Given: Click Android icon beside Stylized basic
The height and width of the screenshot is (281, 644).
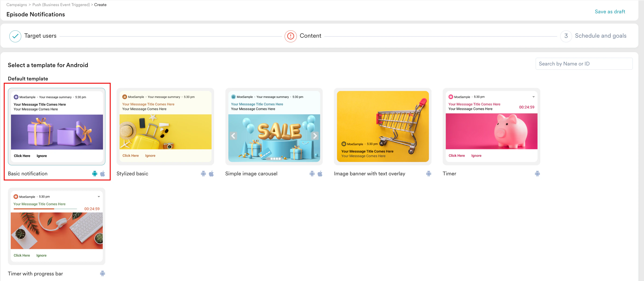Looking at the screenshot, I should pyautogui.click(x=203, y=174).
